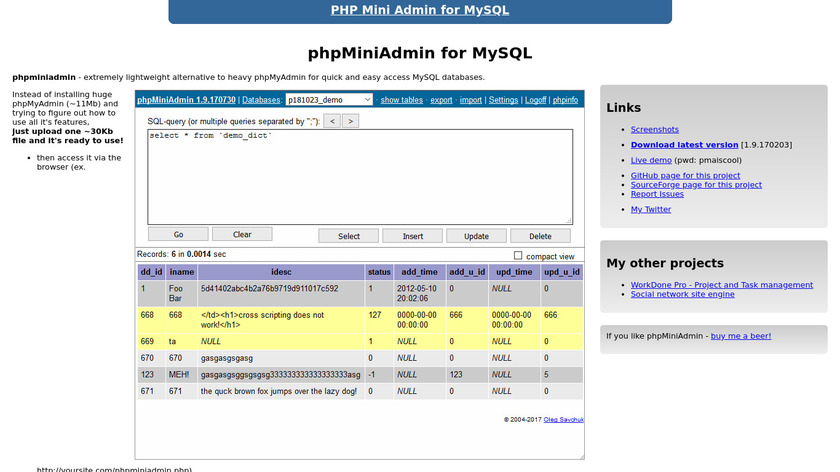The height and width of the screenshot is (472, 840).
Task: Click the status cell showing 127
Action: 379,320
